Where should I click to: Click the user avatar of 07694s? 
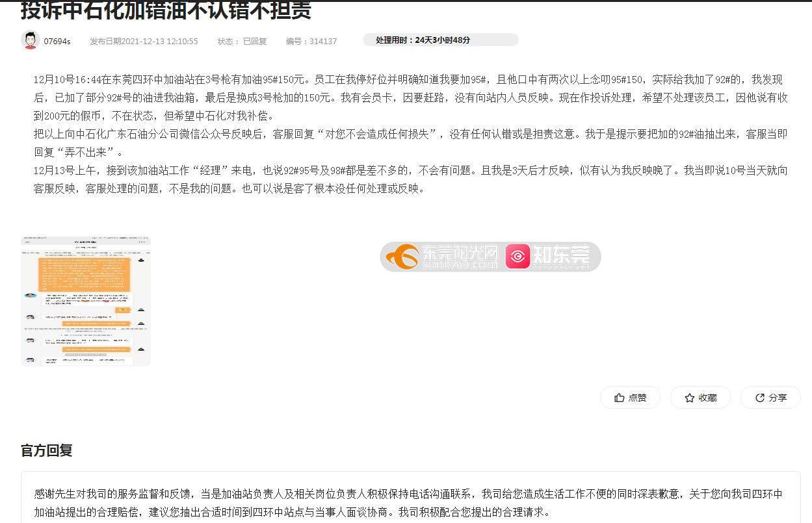click(30, 40)
